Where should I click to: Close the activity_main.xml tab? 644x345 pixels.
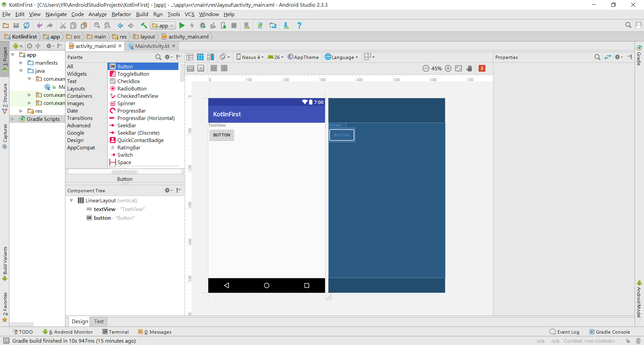[120, 46]
